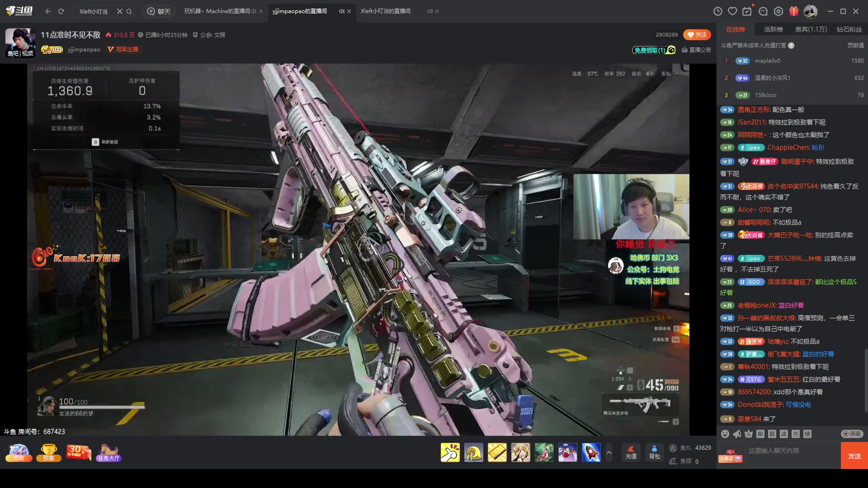
Task: Open the 聊天 chat button
Action: tap(159, 11)
